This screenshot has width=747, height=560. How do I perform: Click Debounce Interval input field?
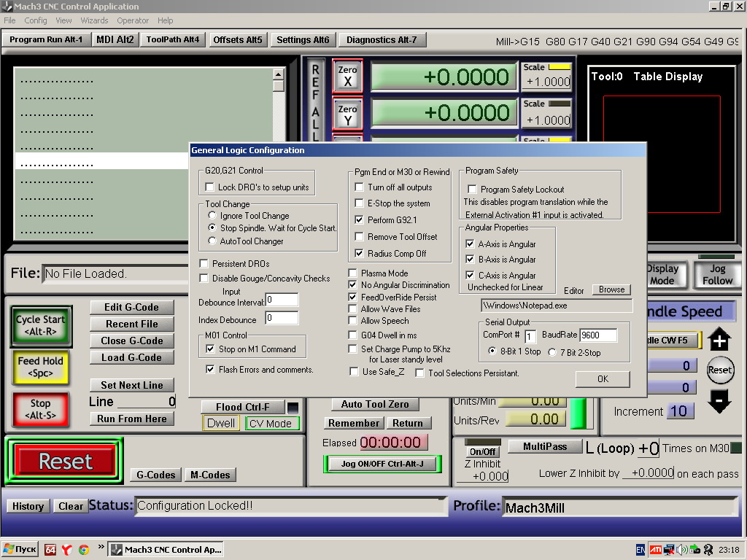coord(282,300)
